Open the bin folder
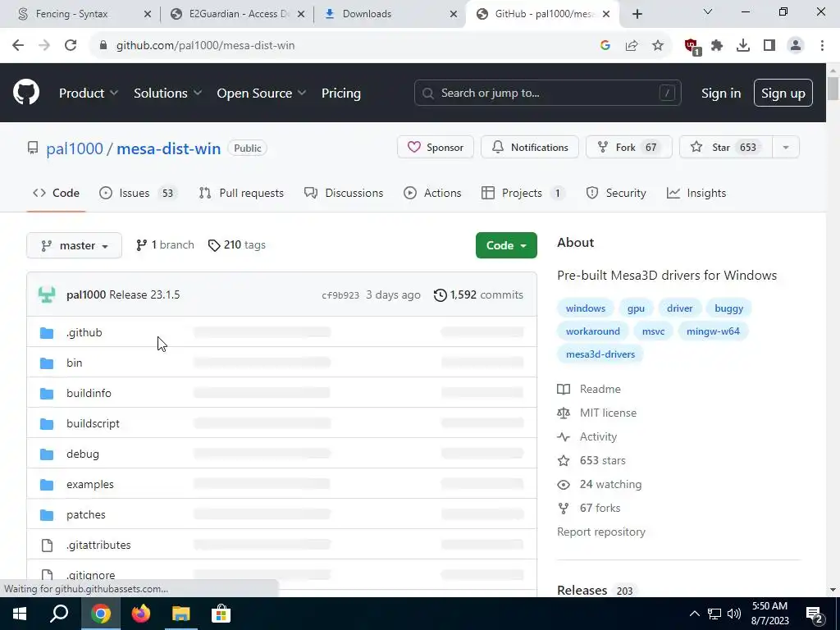The width and height of the screenshot is (840, 630). pyautogui.click(x=75, y=363)
